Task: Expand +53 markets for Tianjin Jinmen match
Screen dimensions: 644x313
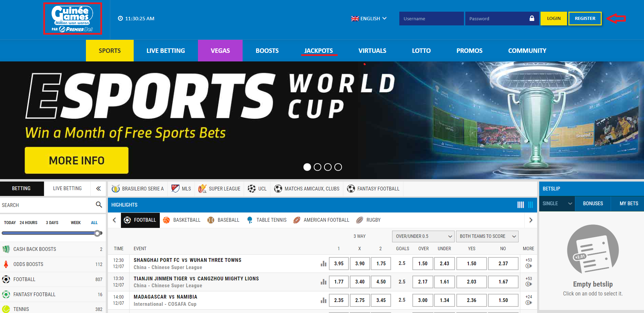Action: point(529,281)
